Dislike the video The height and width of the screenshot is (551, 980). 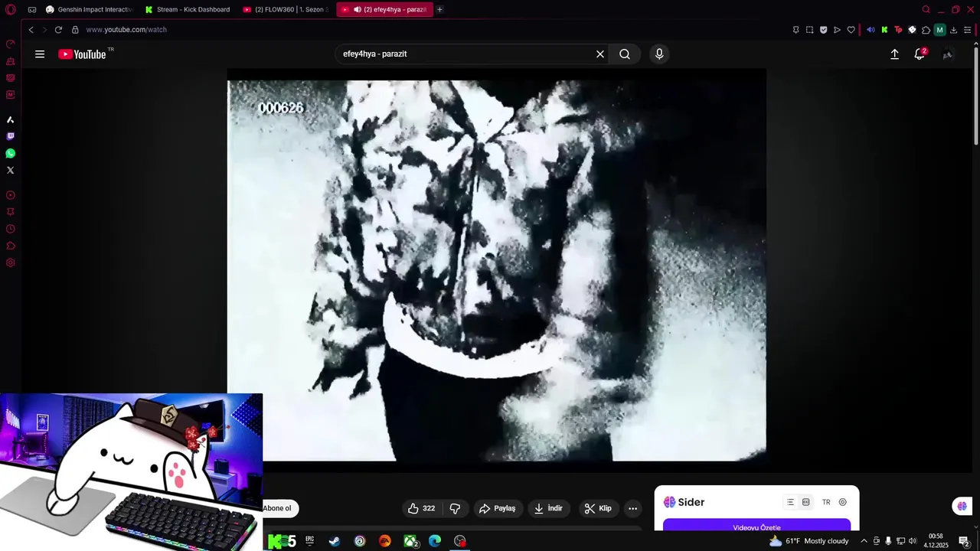455,508
